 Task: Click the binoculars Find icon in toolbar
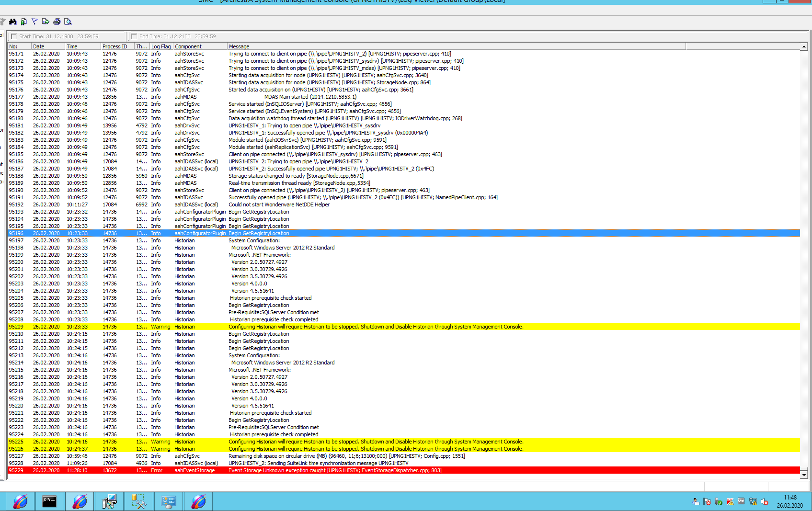(x=13, y=22)
